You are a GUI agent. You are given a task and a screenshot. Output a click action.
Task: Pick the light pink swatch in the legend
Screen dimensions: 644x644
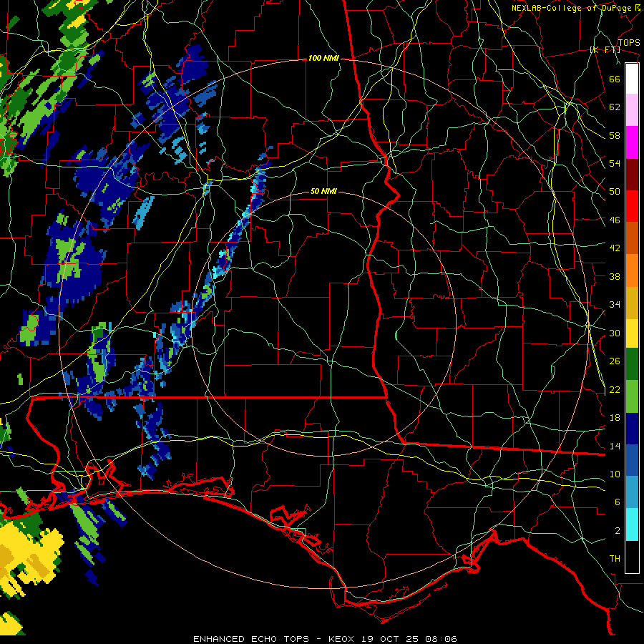click(x=632, y=110)
